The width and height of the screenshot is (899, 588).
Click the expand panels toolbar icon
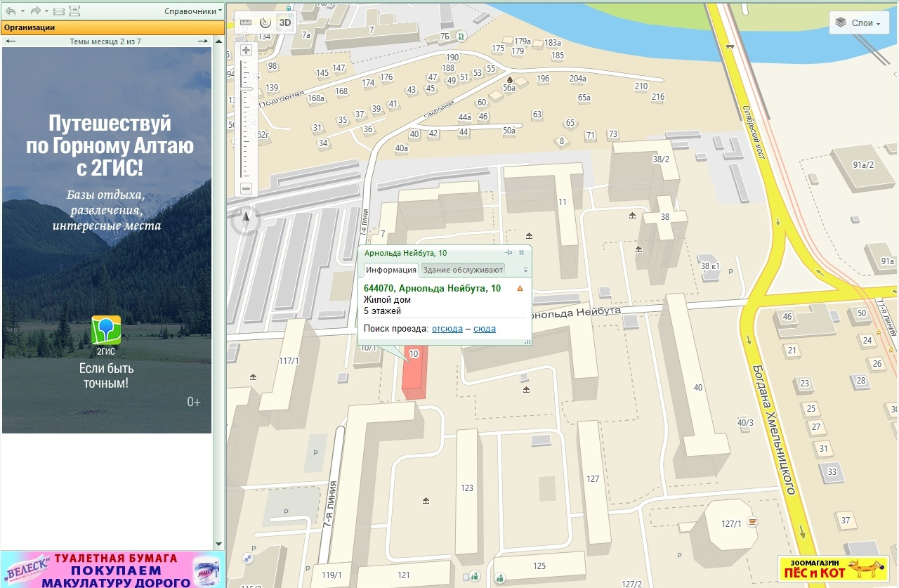pos(74,11)
